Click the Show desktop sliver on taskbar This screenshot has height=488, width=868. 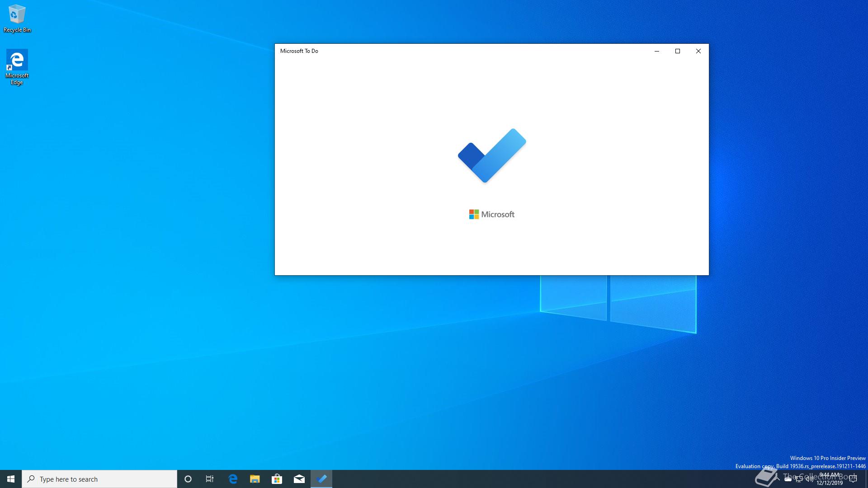coord(866,479)
